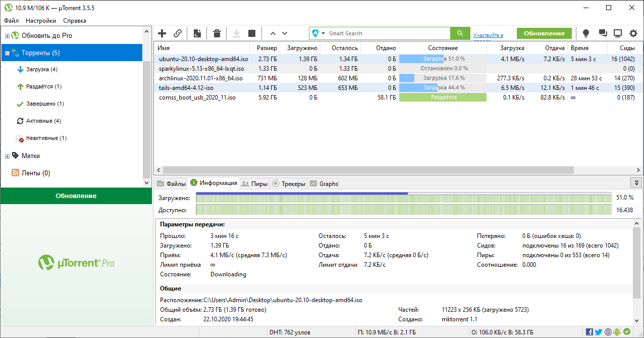Open settings with the gear icon
This screenshot has width=644, height=338.
633,33
